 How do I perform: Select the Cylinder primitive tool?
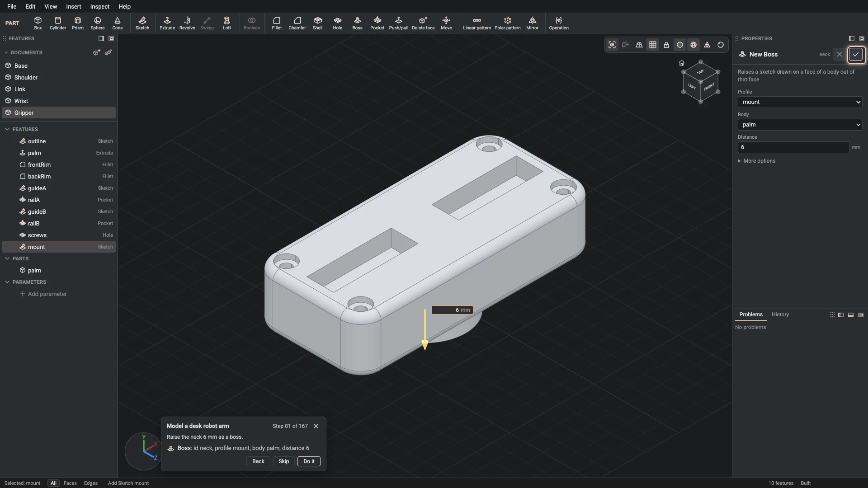coord(58,23)
